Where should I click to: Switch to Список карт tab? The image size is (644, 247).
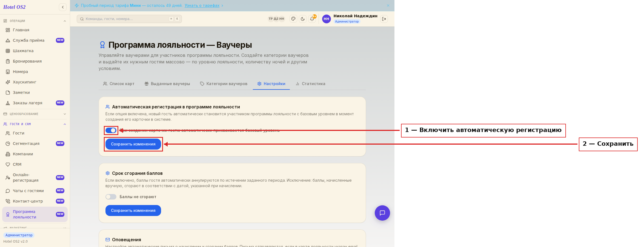coord(119,84)
